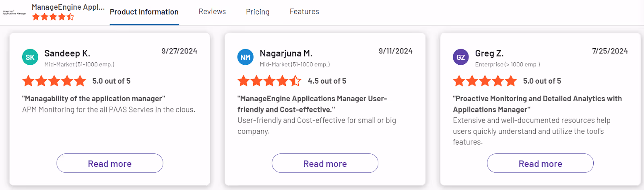Click the date 9/11/2024
Image resolution: width=644 pixels, height=190 pixels.
[x=396, y=51]
